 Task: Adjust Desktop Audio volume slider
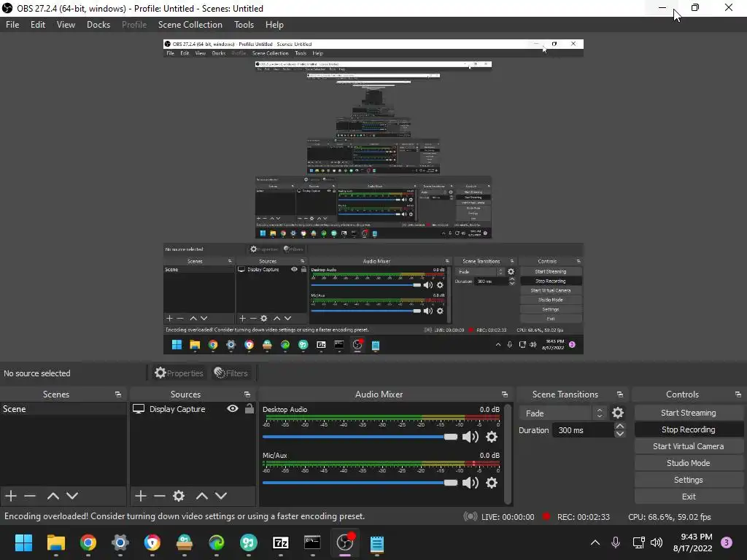pos(360,437)
